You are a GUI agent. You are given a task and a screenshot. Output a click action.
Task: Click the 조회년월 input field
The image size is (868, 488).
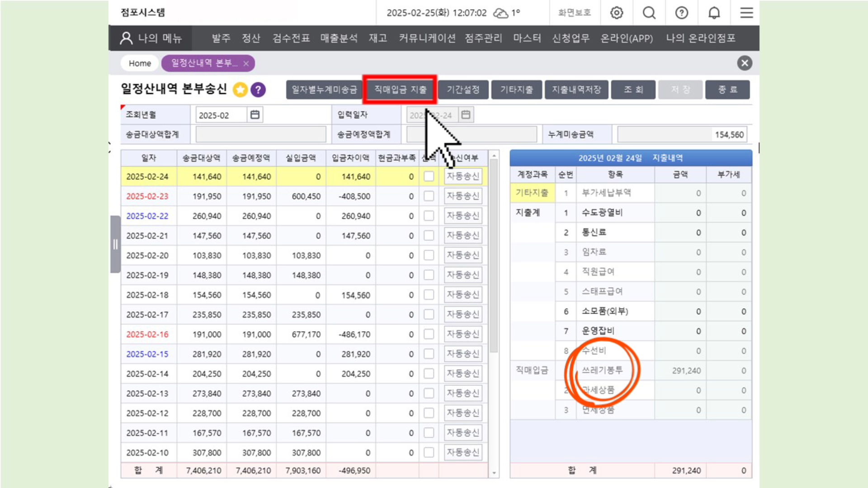tap(221, 115)
